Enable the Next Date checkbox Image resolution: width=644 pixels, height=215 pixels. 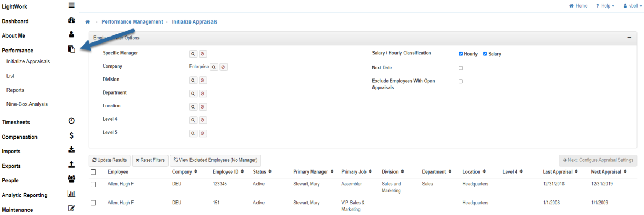[461, 68]
